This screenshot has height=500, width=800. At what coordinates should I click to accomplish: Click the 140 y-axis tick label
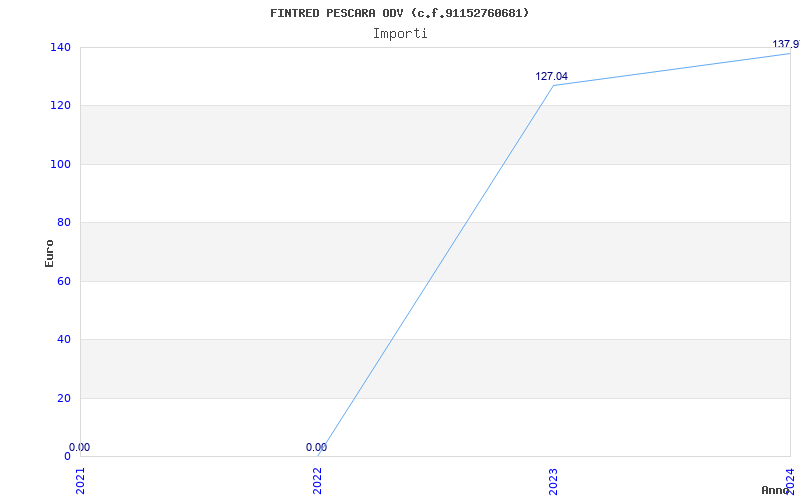click(59, 47)
